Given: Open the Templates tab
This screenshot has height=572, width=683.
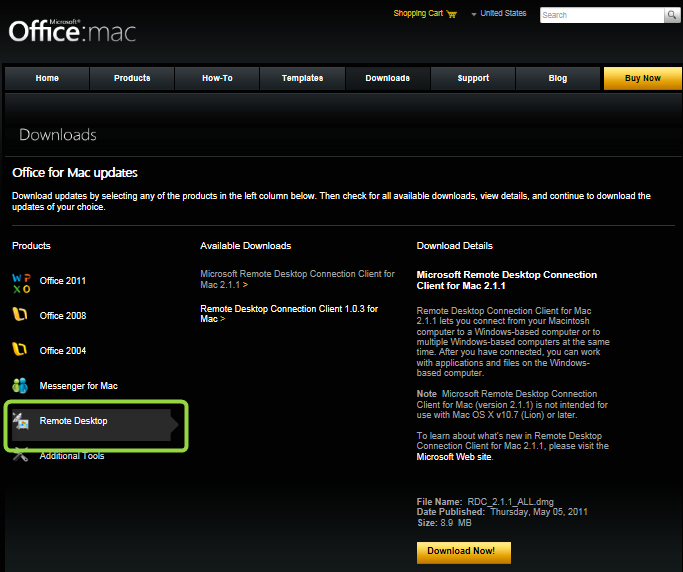Looking at the screenshot, I should click(x=302, y=78).
